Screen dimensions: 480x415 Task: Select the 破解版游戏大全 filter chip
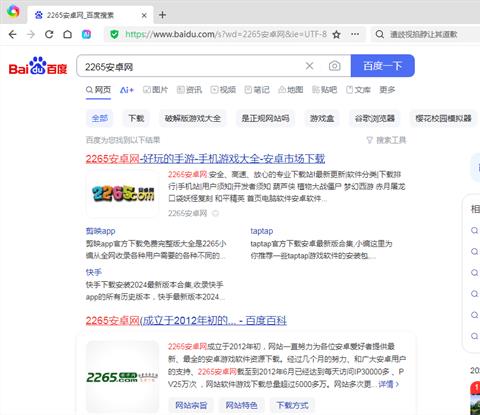coord(193,118)
